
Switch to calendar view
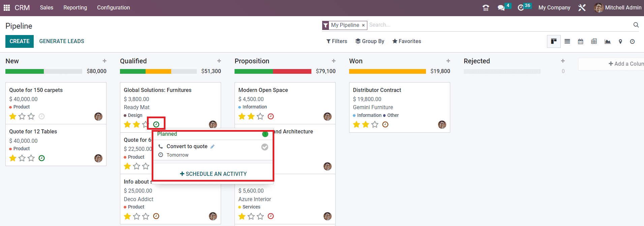(x=580, y=41)
